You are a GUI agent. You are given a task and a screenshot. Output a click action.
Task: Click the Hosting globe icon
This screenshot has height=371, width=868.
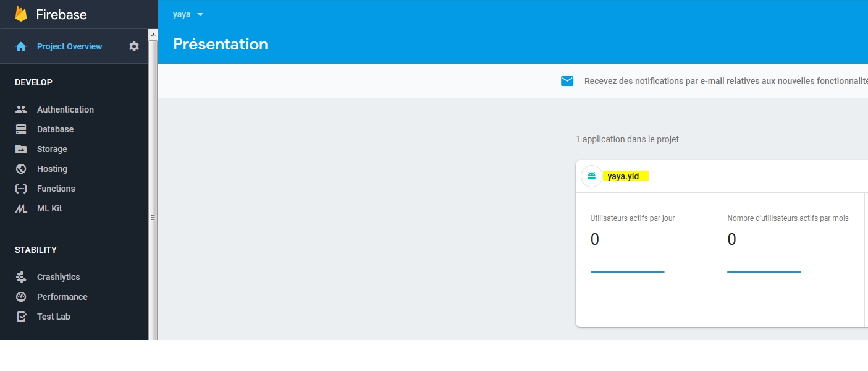click(x=21, y=169)
